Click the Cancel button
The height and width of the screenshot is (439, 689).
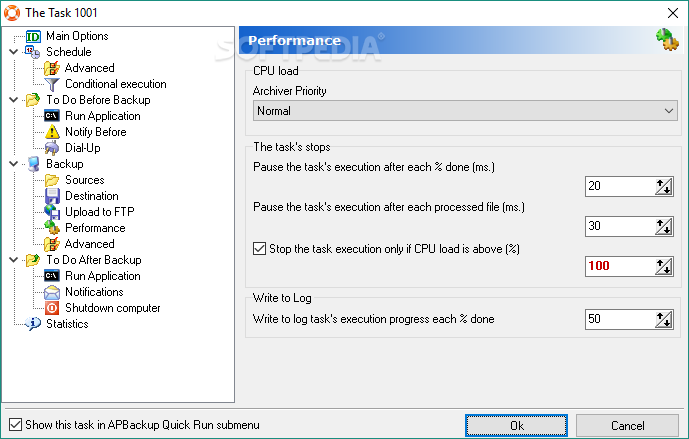(x=627, y=425)
